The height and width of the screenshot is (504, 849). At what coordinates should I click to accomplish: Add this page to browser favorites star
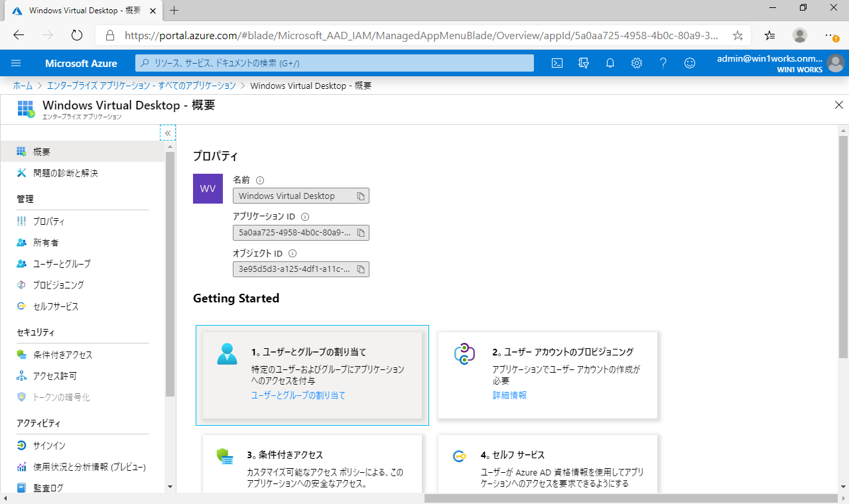738,35
